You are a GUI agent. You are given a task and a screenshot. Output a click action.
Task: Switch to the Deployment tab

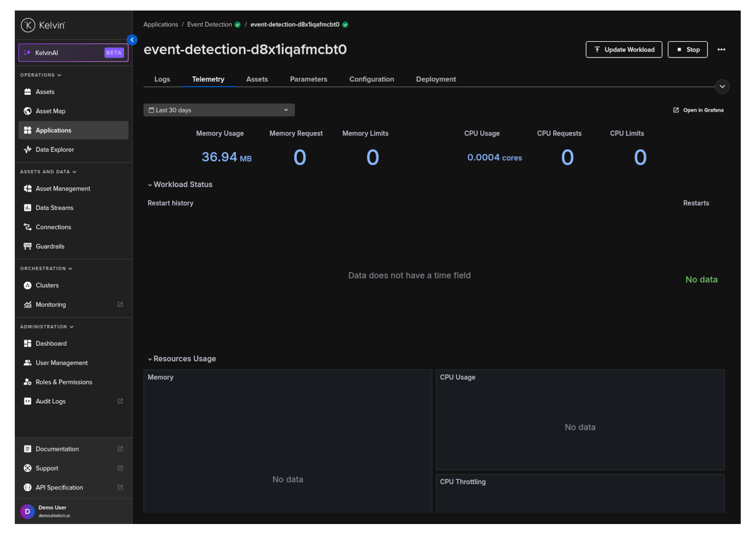point(436,79)
